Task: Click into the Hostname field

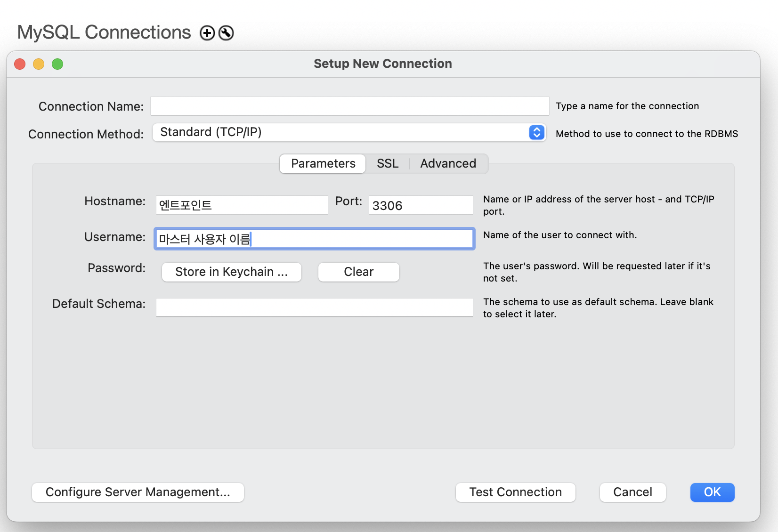Action: [x=242, y=205]
